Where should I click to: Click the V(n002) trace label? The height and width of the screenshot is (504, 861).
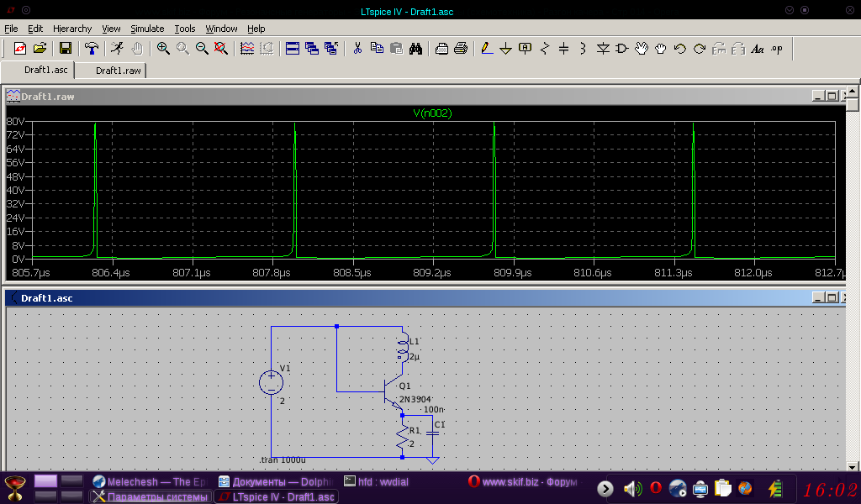(x=433, y=113)
